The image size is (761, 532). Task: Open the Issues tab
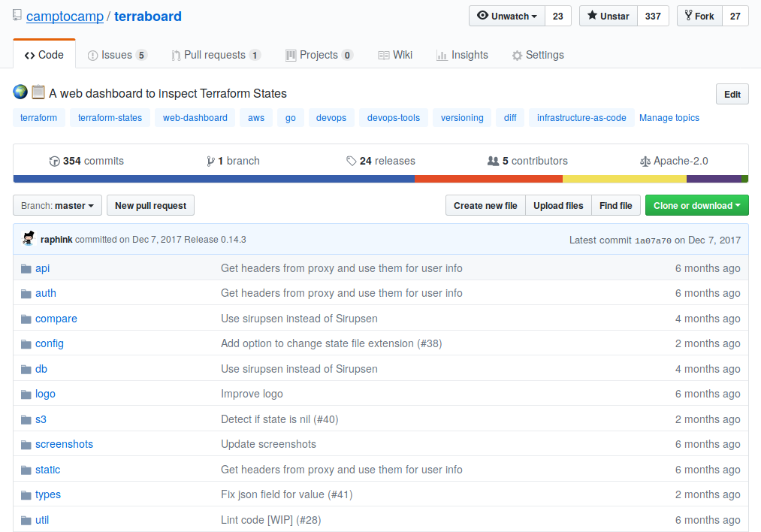point(117,55)
